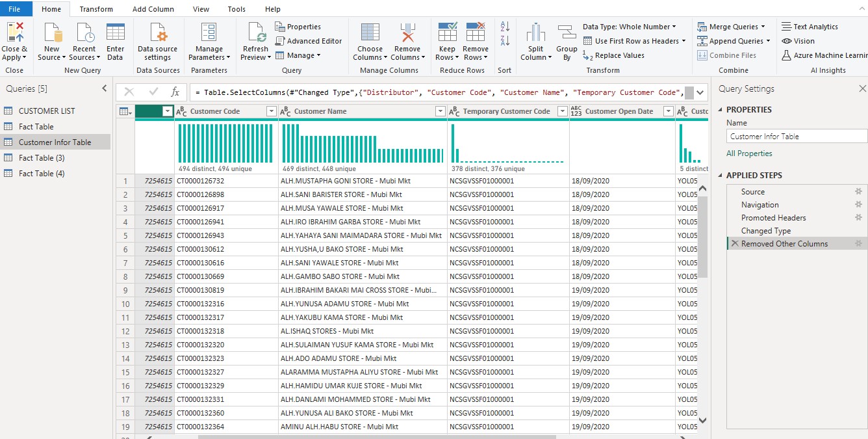Switch to the Help tab
This screenshot has height=439, width=868.
(x=273, y=9)
